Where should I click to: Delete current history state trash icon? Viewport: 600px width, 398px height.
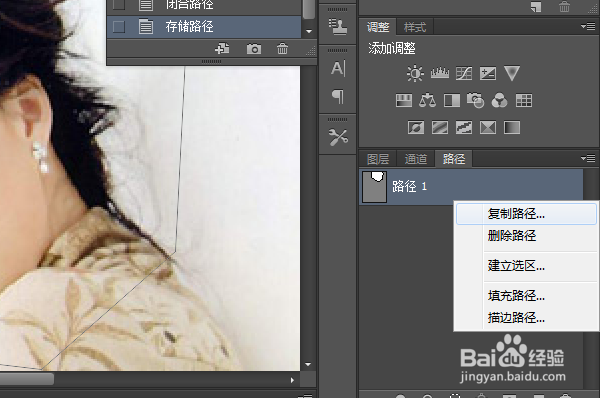click(x=282, y=49)
